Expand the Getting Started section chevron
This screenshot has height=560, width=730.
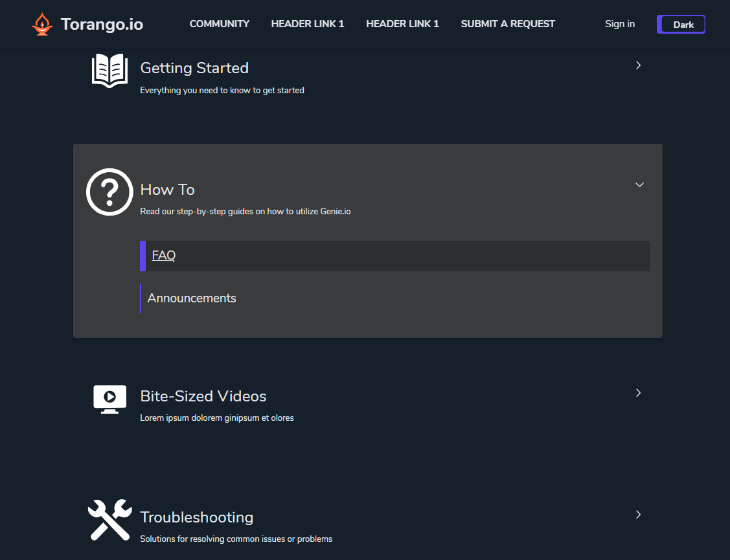coord(638,65)
